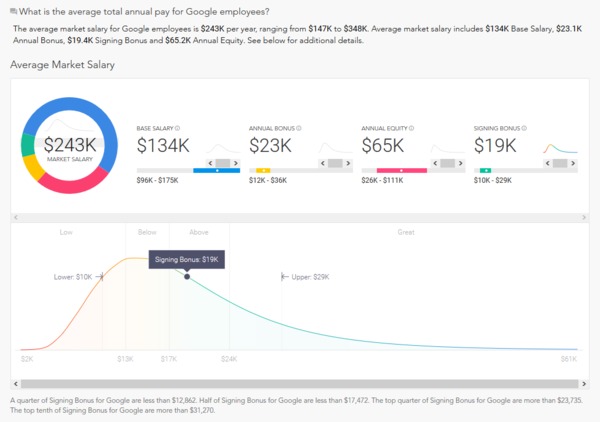Click left arrow on Annual Equity mini scroller
600x422 pixels.
click(x=435, y=163)
